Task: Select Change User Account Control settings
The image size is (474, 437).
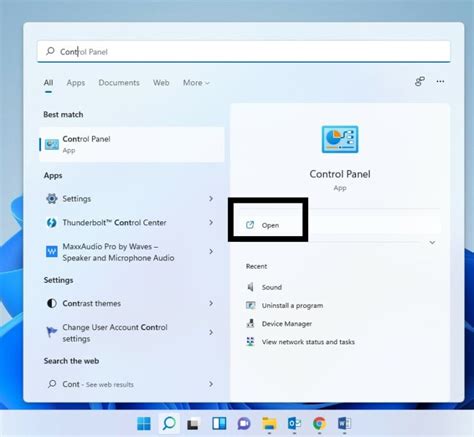Action: click(x=132, y=333)
